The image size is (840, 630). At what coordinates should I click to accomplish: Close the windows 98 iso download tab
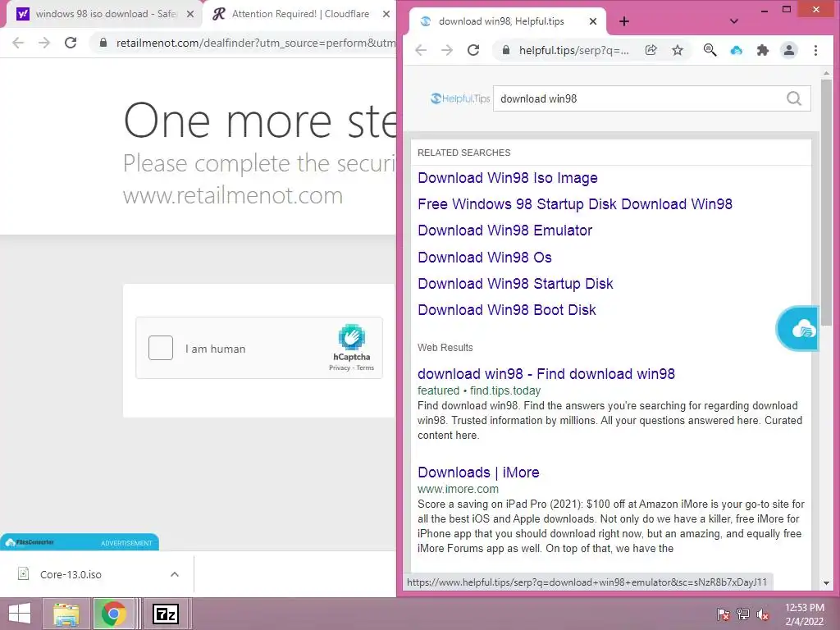(190, 15)
